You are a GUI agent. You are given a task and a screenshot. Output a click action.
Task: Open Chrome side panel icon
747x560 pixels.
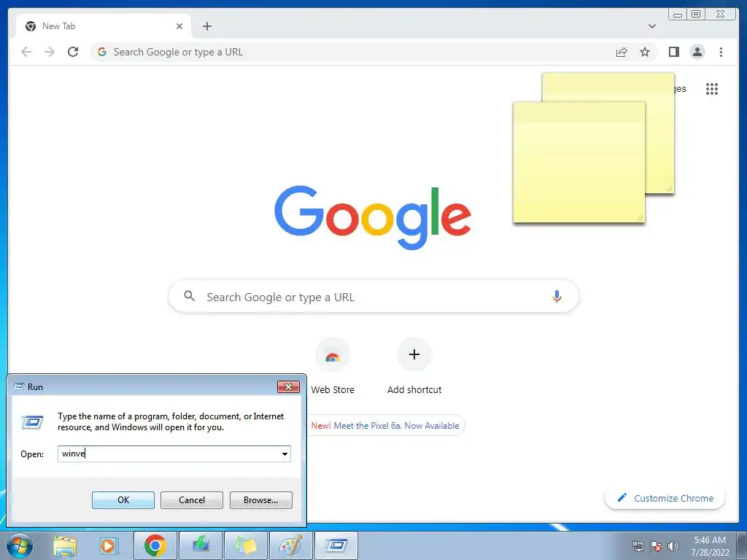pyautogui.click(x=673, y=52)
